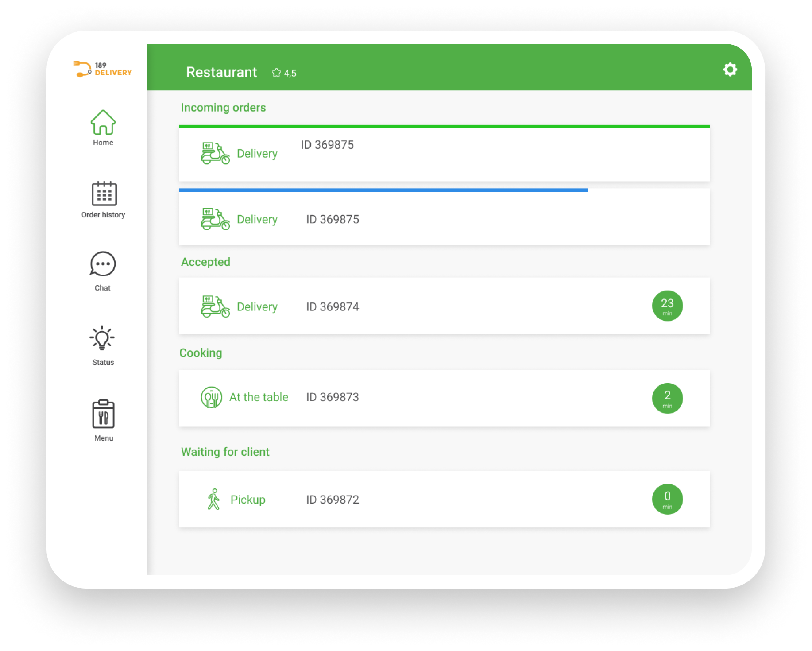Click the Waiting for client heading
Viewport: 812px width, 651px height.
[225, 452]
